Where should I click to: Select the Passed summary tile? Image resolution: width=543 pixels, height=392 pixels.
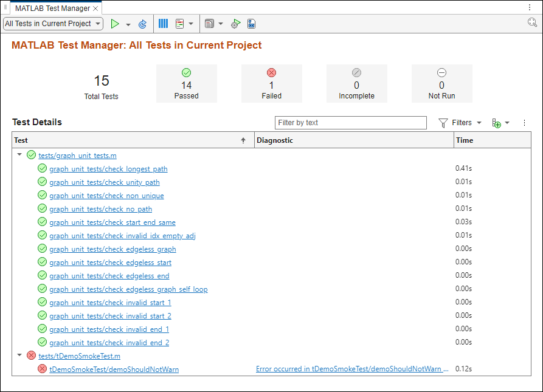(x=186, y=83)
